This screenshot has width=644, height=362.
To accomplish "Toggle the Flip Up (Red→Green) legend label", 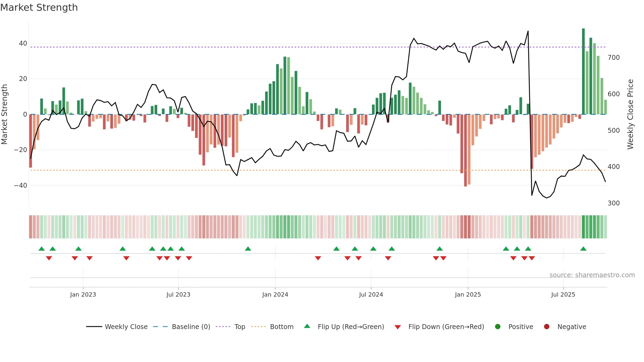I will (x=351, y=327).
